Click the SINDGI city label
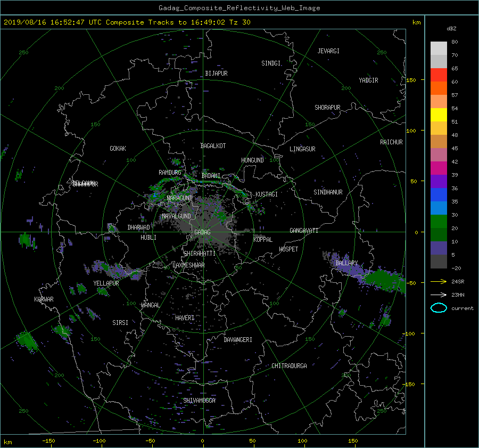Image resolution: width=479 pixels, height=448 pixels. pyautogui.click(x=271, y=63)
